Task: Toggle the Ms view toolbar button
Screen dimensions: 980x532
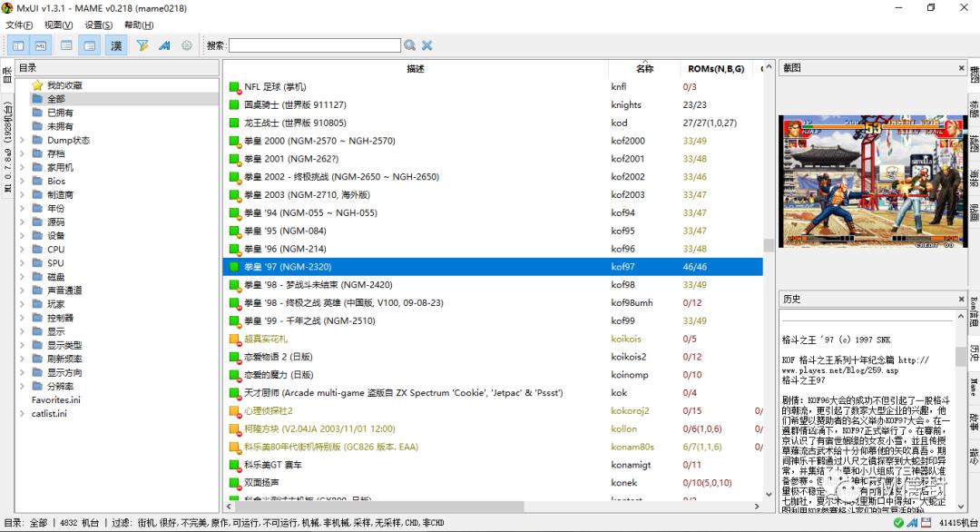Action: coord(42,45)
